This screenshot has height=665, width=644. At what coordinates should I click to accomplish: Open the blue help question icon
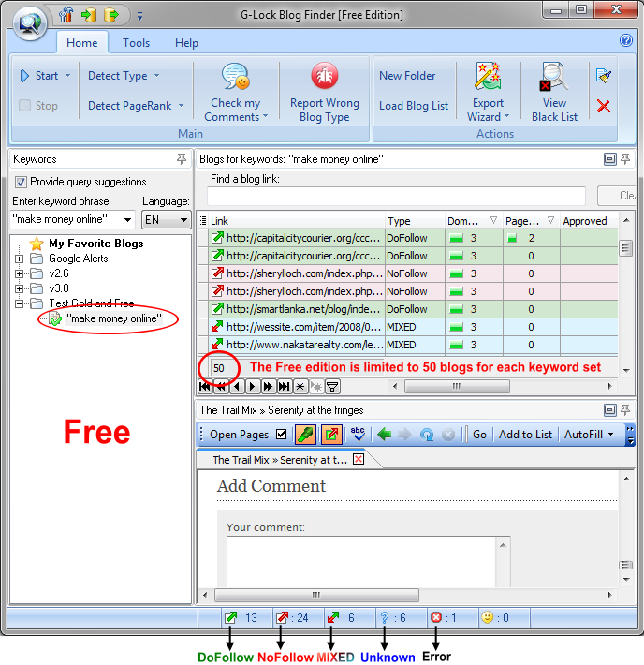626,40
